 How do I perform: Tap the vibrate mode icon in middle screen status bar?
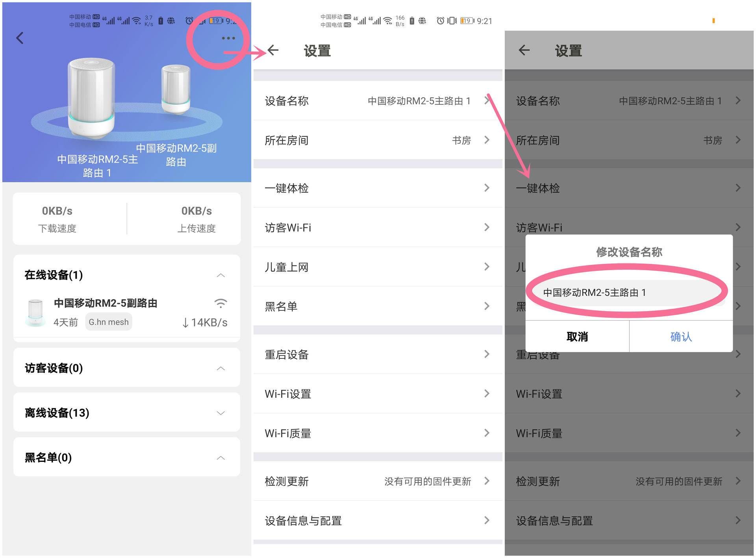click(452, 20)
